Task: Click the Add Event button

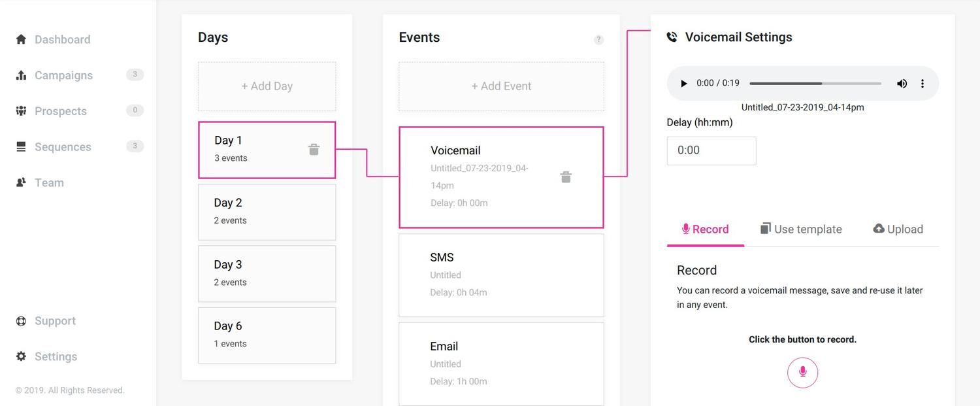Action: pyautogui.click(x=501, y=86)
